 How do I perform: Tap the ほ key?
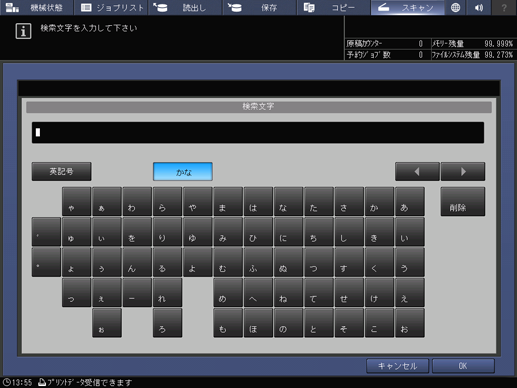point(258,323)
